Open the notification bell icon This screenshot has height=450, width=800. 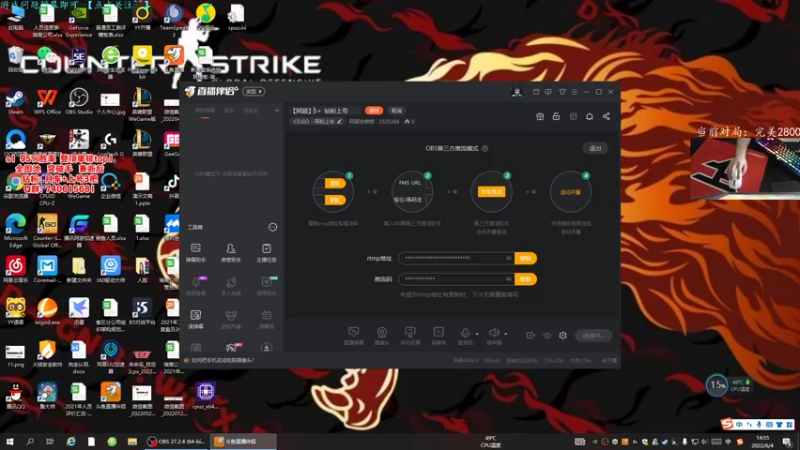589,116
